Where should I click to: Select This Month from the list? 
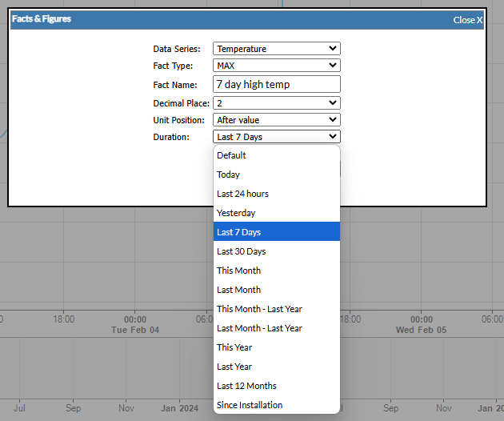click(276, 271)
